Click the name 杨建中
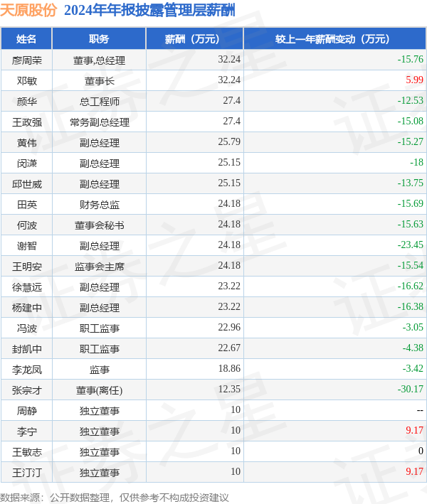 [27, 307]
